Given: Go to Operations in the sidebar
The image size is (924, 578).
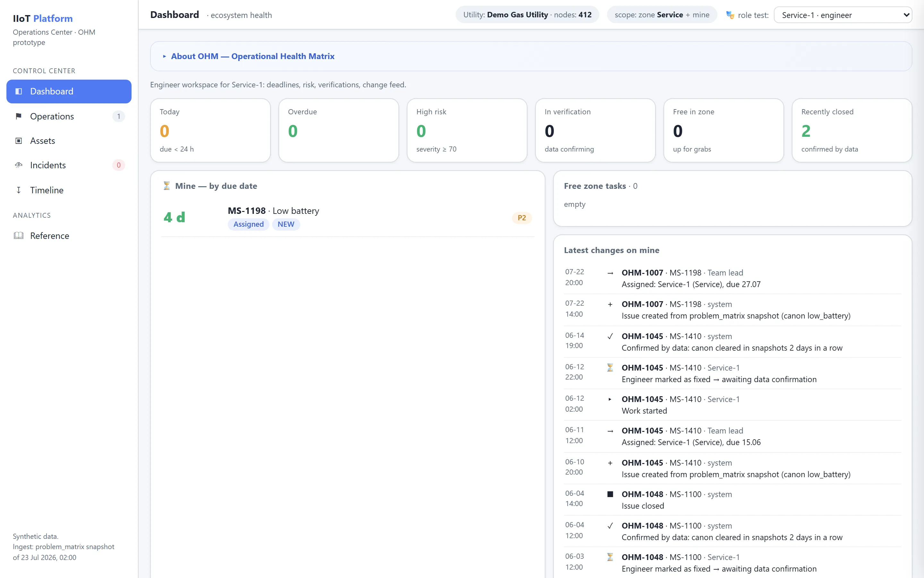Looking at the screenshot, I should (69, 116).
